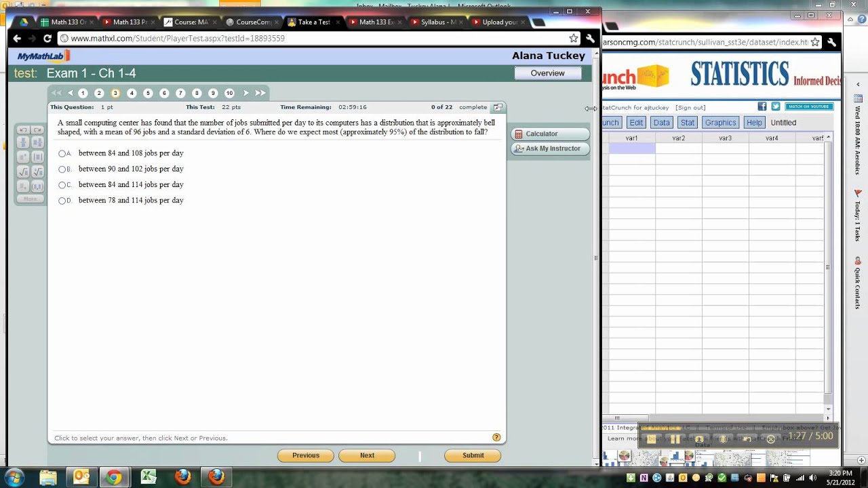Screen dimensions: 868x488
Task: Go back in the Chrome test window
Action: click(17, 39)
